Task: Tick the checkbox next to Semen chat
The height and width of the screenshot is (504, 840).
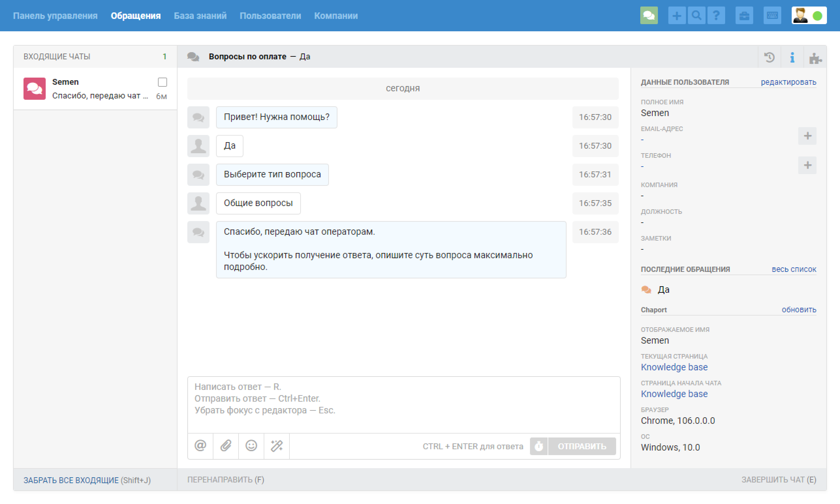Action: tap(163, 82)
